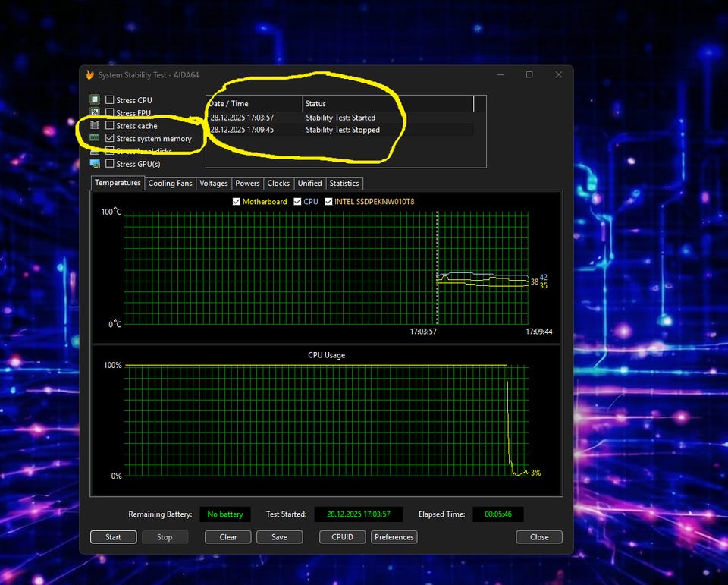728x585 pixels.
Task: Toggle the INTEL SSDPEKNW010T8 legend checkbox
Action: (x=328, y=202)
